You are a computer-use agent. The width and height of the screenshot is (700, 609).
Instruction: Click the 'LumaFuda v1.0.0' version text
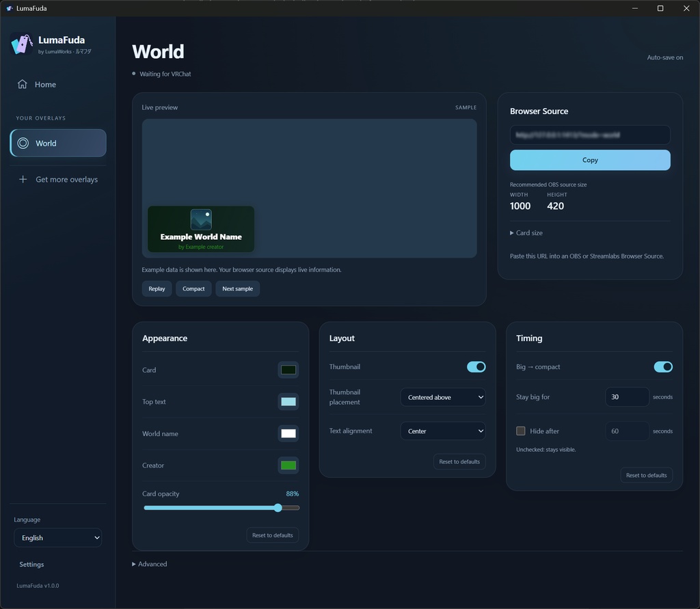38,585
